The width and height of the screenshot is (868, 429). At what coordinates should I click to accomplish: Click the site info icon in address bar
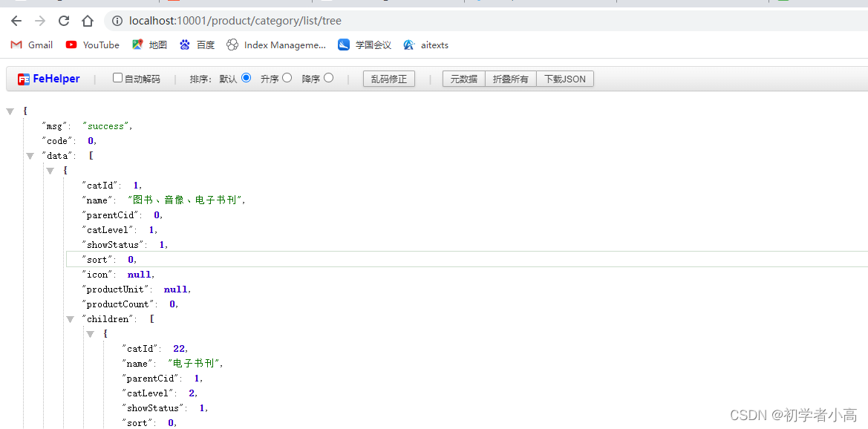point(117,21)
